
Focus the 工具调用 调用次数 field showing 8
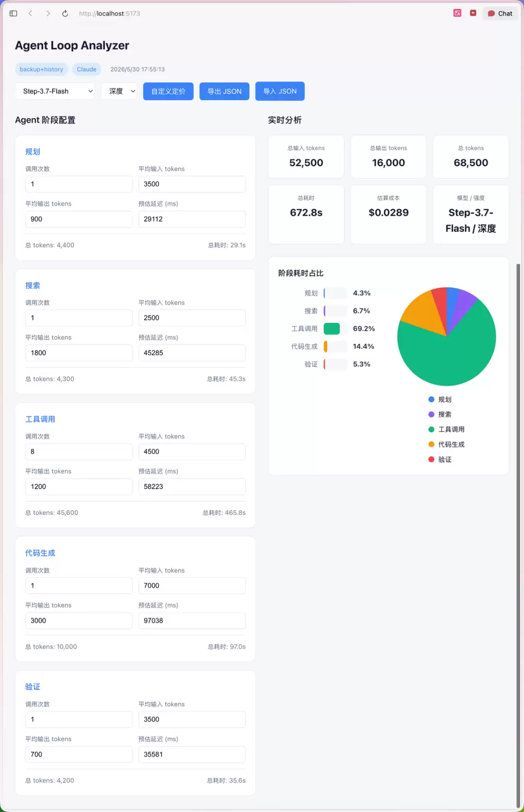79,452
